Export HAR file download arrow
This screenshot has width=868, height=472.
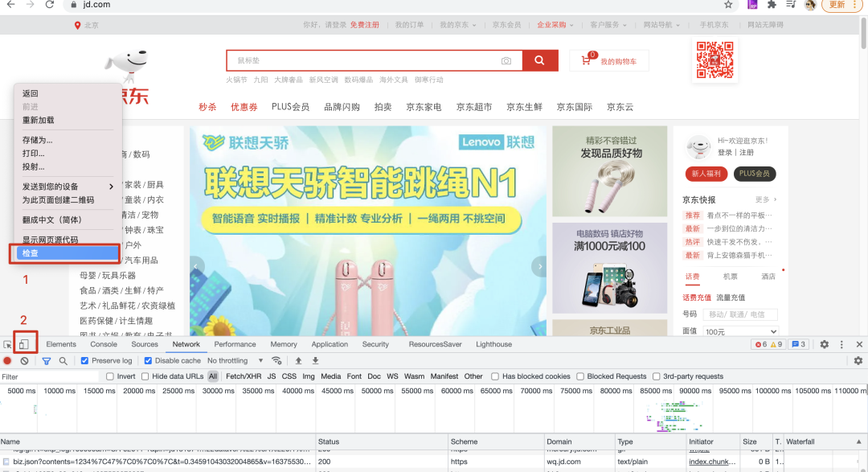316,361
